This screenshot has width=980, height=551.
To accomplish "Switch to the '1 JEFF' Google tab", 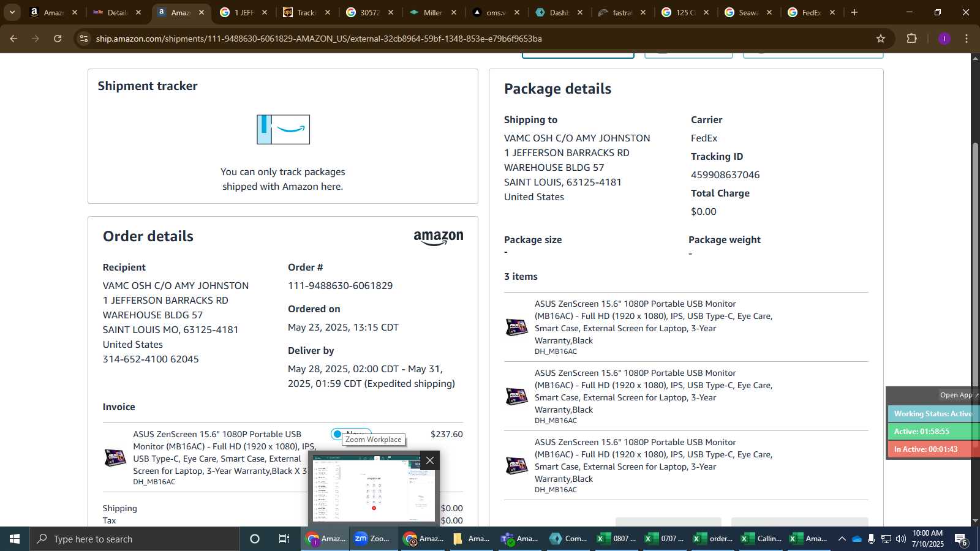I will (x=244, y=12).
